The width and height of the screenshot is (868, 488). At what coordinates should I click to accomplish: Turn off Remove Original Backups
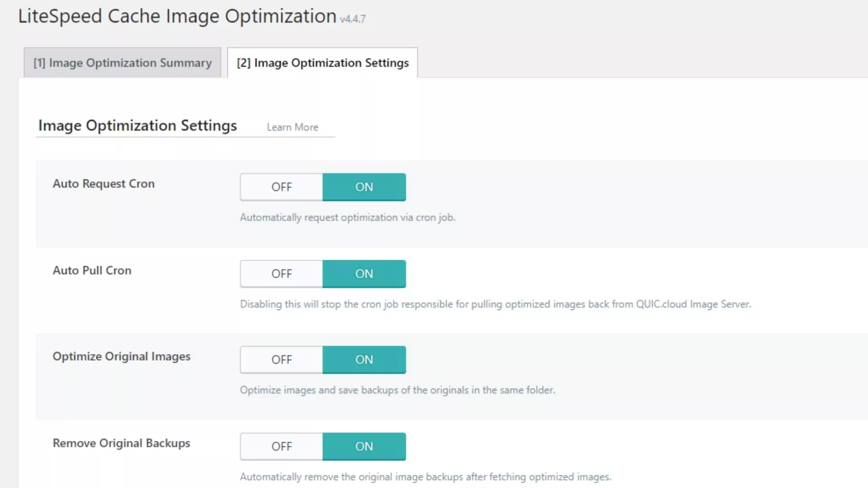click(281, 446)
